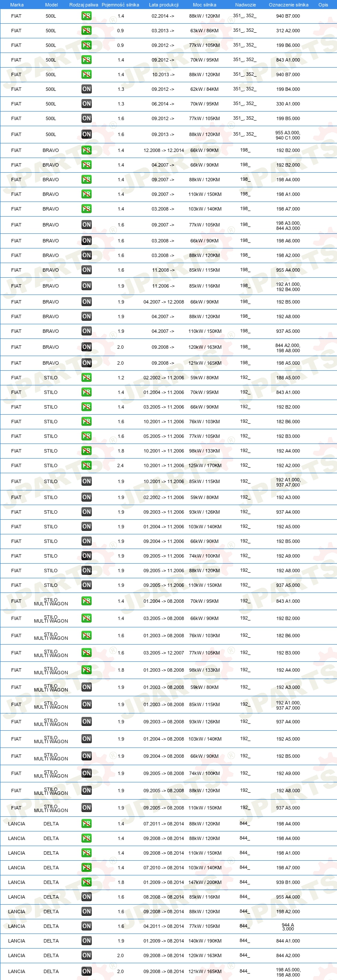This screenshot has height=980, width=337.
Task: Select the 63kW / 86KM power cell
Action: point(205,31)
